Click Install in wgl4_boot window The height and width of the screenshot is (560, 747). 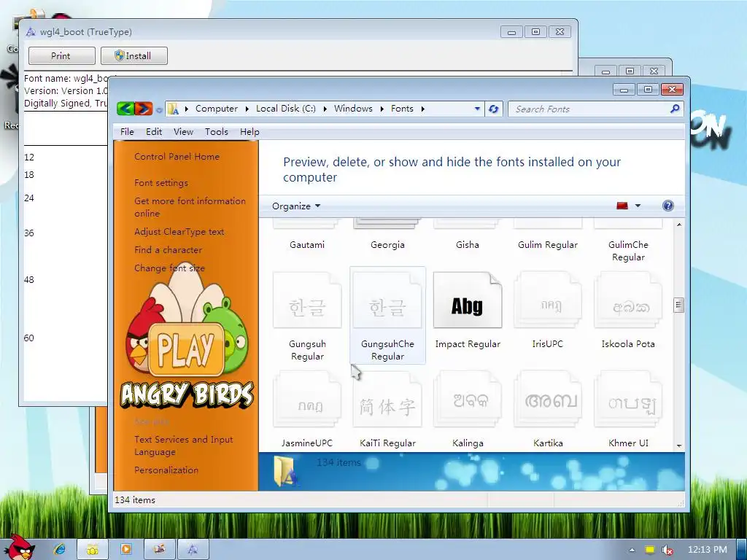click(x=134, y=55)
